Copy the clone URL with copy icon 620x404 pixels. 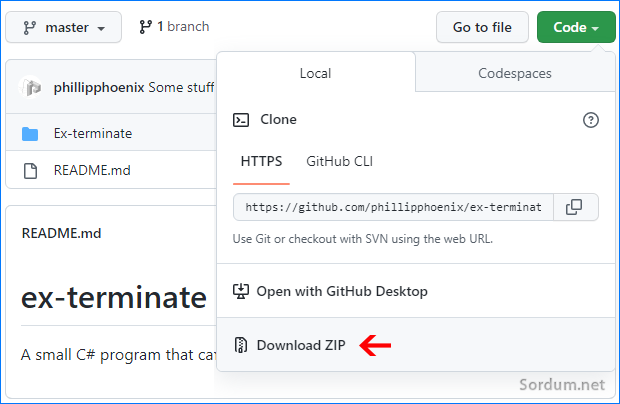point(574,207)
